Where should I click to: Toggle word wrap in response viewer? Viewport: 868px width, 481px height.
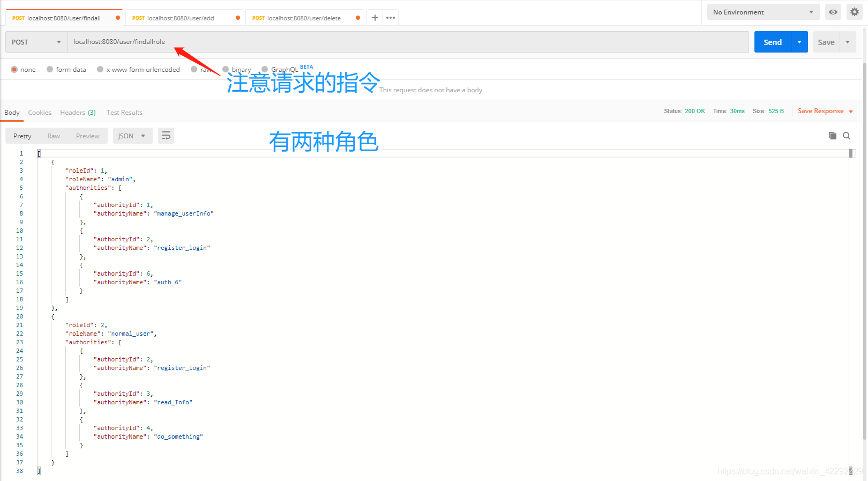click(x=166, y=136)
